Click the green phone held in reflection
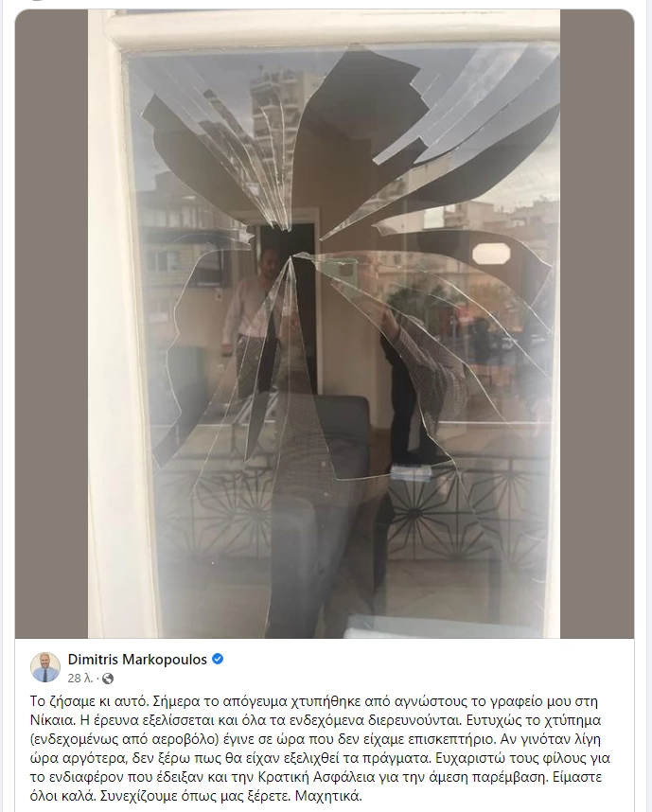The width and height of the screenshot is (652, 812). pyautogui.click(x=343, y=272)
